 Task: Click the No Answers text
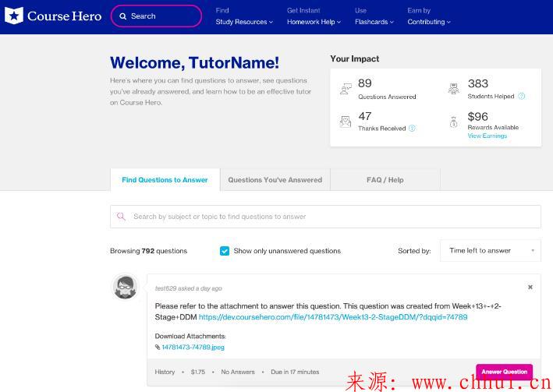point(238,372)
